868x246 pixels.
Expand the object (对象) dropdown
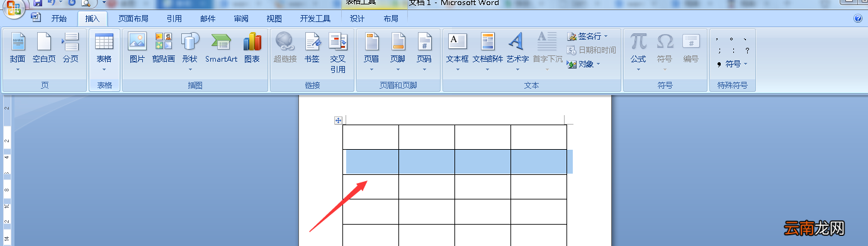pyautogui.click(x=599, y=64)
